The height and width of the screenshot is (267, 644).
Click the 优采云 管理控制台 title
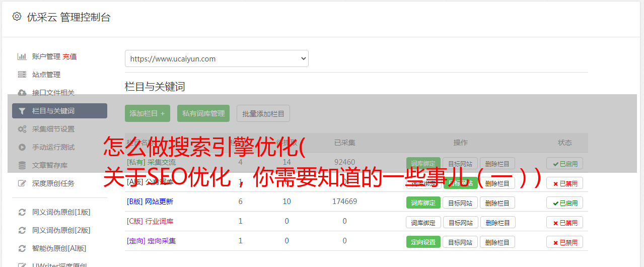click(x=68, y=17)
